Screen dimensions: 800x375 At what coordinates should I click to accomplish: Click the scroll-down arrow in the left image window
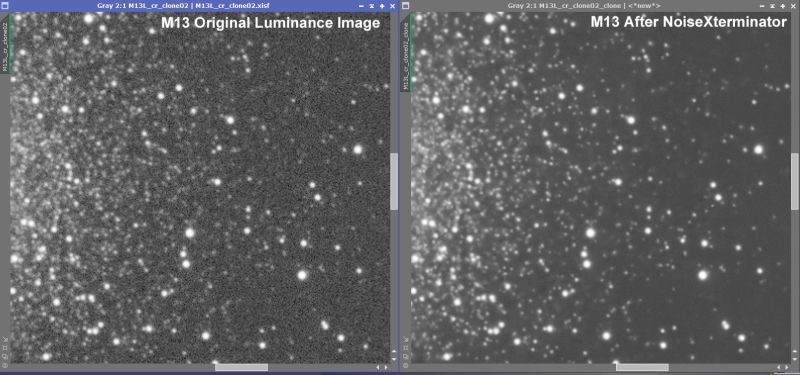click(394, 359)
